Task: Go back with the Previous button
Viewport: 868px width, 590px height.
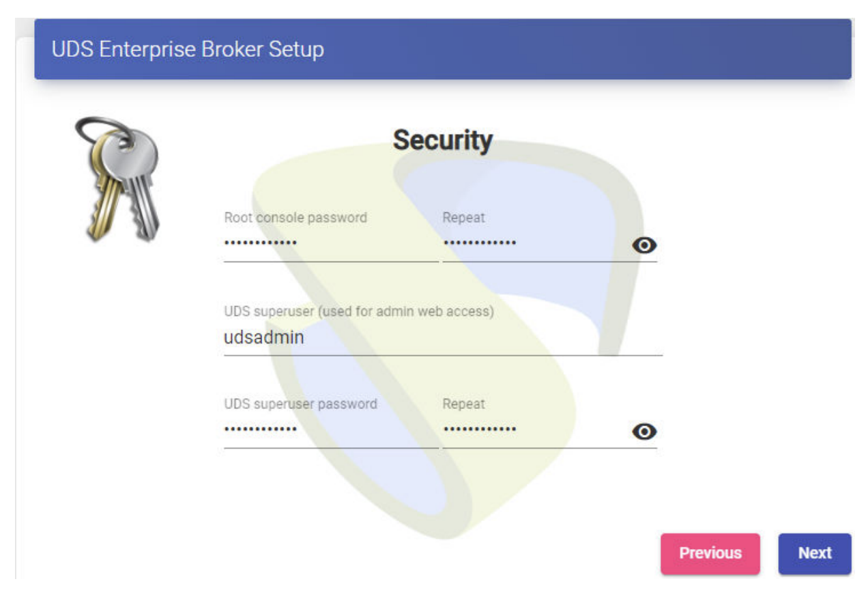Action: (x=710, y=553)
